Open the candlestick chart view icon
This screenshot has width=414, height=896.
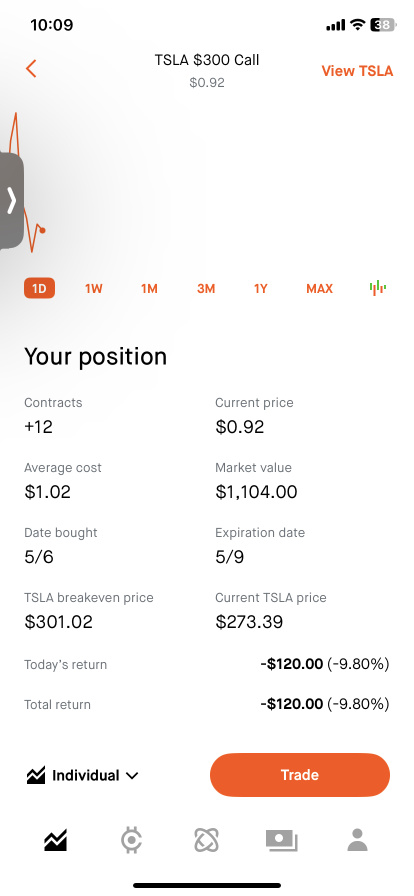(377, 288)
